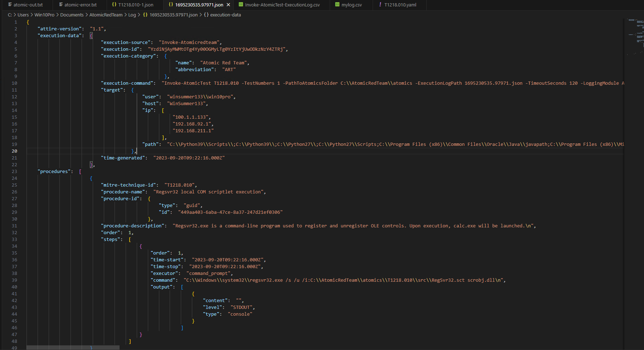644x350 pixels.
Task: Click the JSON icon on the 1695230535.97971.json tab
Action: point(171,5)
